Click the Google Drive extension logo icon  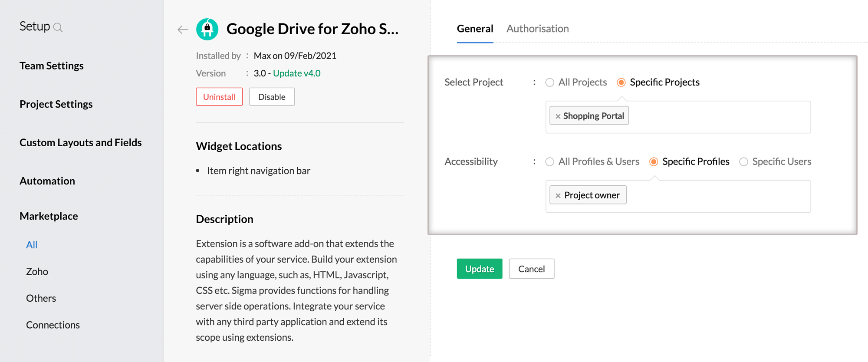click(207, 29)
